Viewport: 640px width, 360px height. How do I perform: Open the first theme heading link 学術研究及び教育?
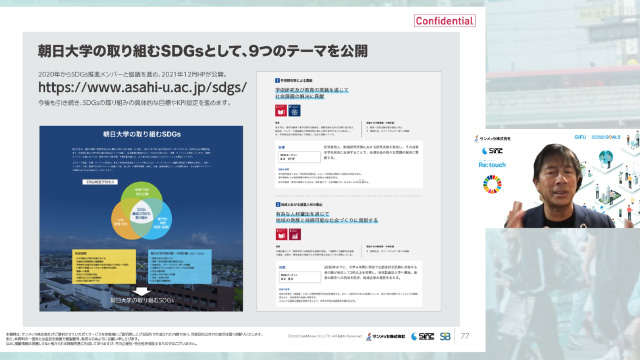point(312,93)
